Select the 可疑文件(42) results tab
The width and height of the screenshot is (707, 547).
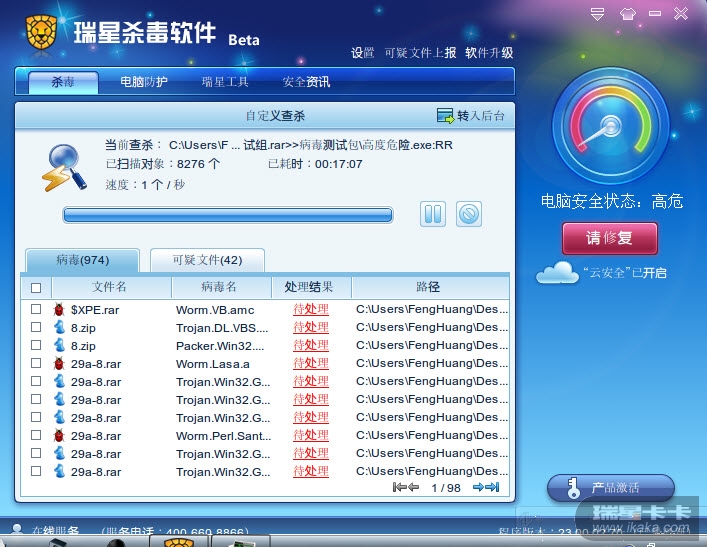point(207,260)
